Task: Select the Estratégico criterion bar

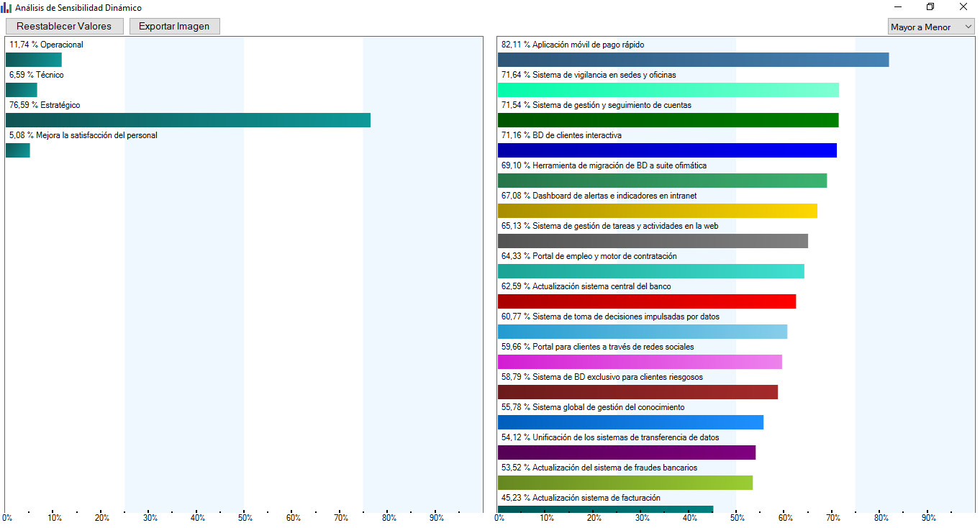Action: click(x=188, y=120)
